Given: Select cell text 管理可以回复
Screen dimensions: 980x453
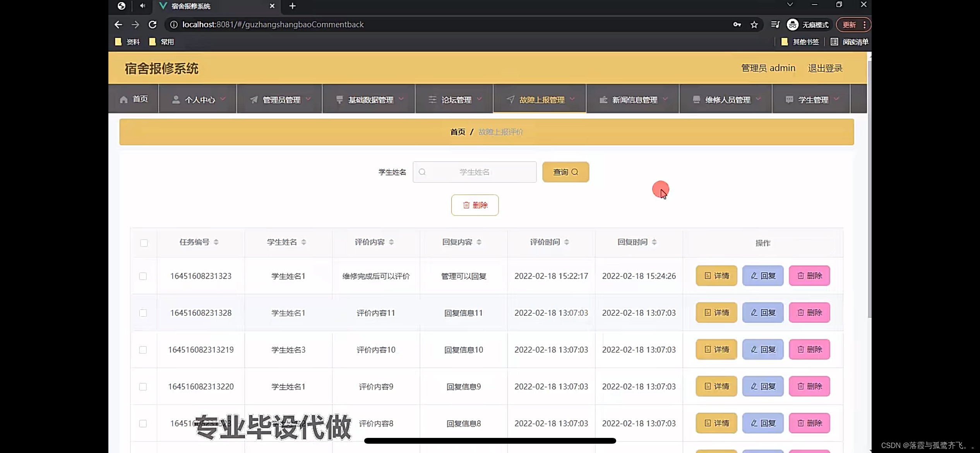Looking at the screenshot, I should coord(464,276).
